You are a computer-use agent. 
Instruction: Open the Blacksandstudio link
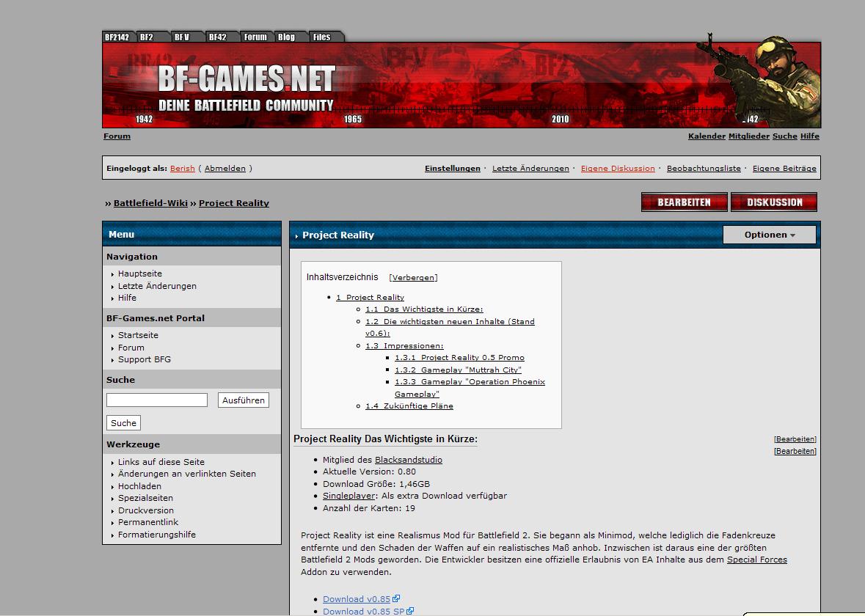408,460
